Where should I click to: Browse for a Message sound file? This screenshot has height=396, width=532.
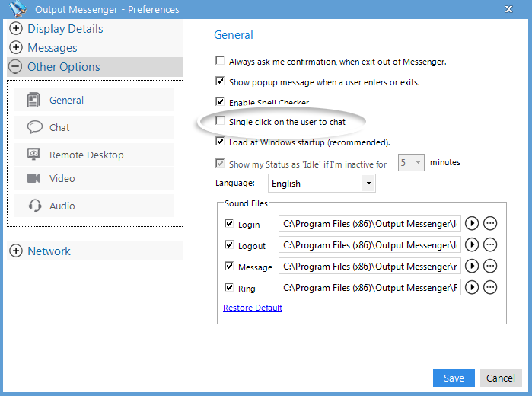click(x=490, y=267)
